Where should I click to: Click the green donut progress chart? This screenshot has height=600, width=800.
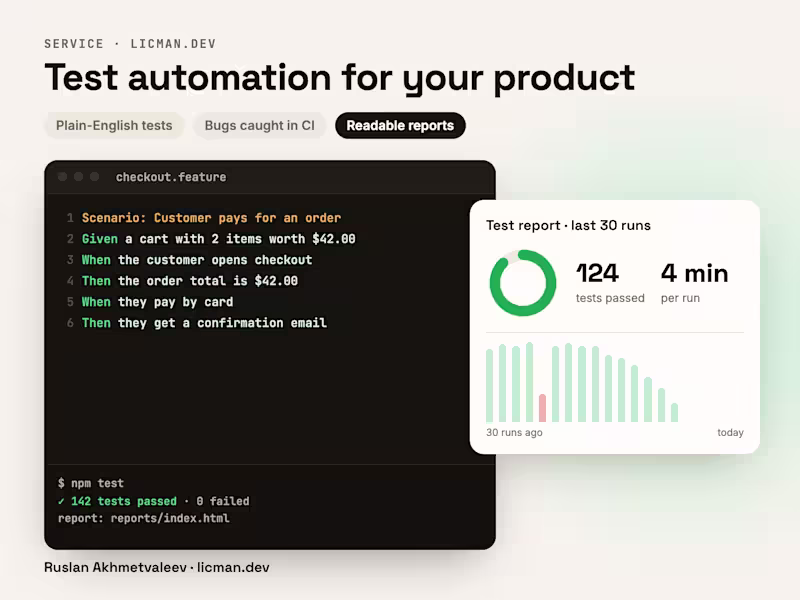[x=522, y=283]
